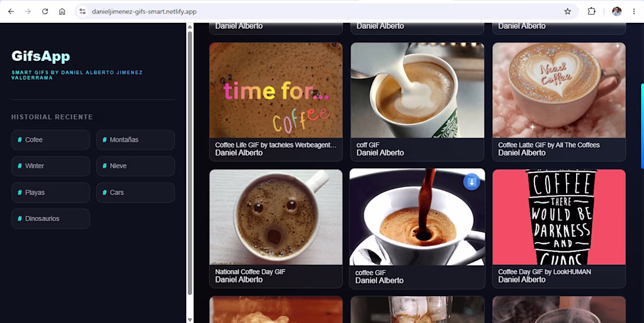This screenshot has width=644, height=323.
Task: Open the coffee pouring into cup GIF
Action: 417,217
